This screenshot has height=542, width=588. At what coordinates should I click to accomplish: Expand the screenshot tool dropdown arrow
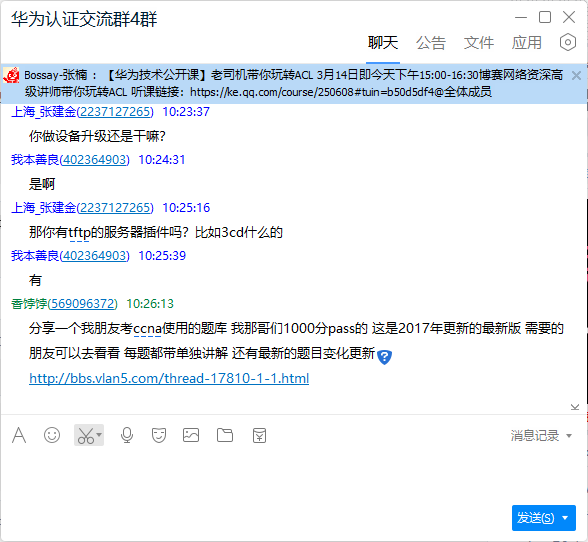click(99, 435)
